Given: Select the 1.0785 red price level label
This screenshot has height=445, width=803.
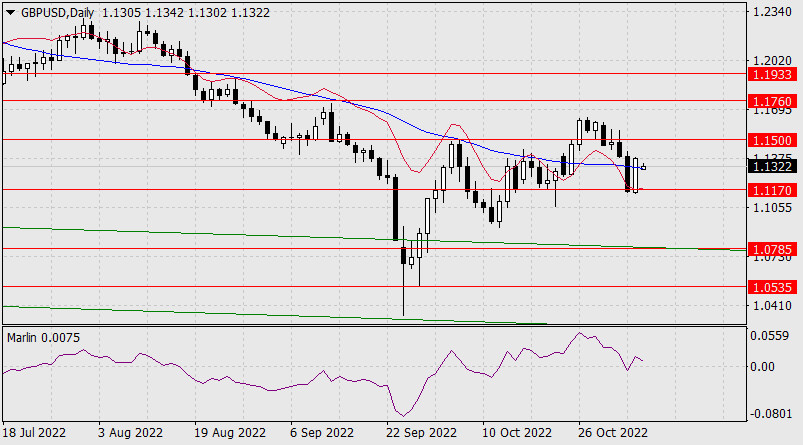Looking at the screenshot, I should click(x=772, y=249).
